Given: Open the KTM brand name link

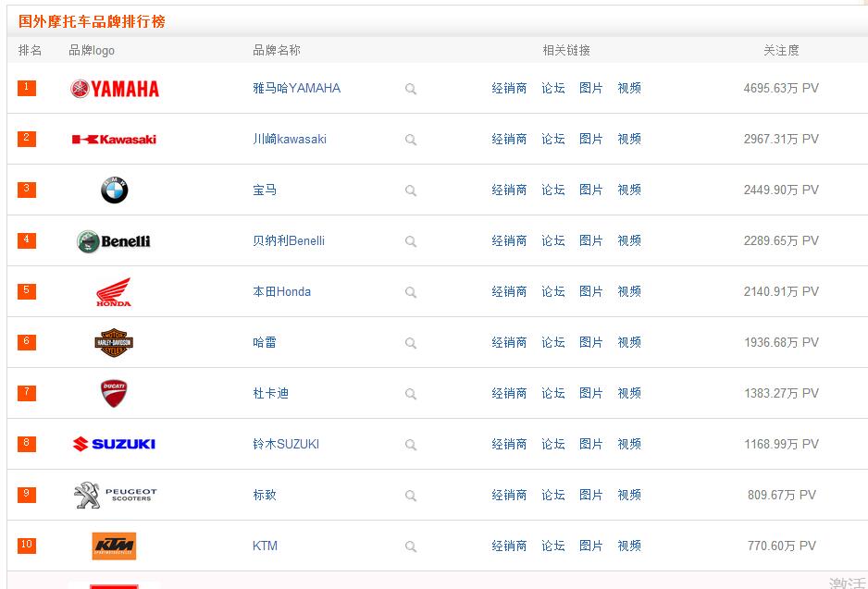Looking at the screenshot, I should 266,546.
